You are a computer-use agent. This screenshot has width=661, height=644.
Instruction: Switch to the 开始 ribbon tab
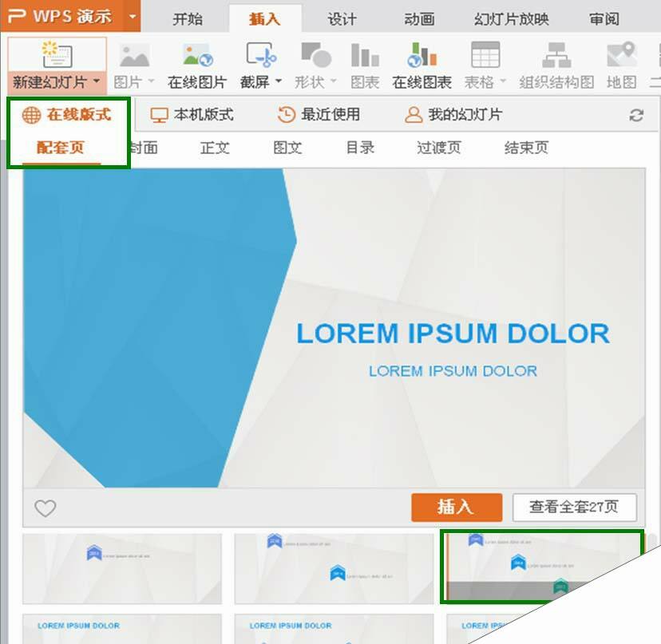coord(188,19)
